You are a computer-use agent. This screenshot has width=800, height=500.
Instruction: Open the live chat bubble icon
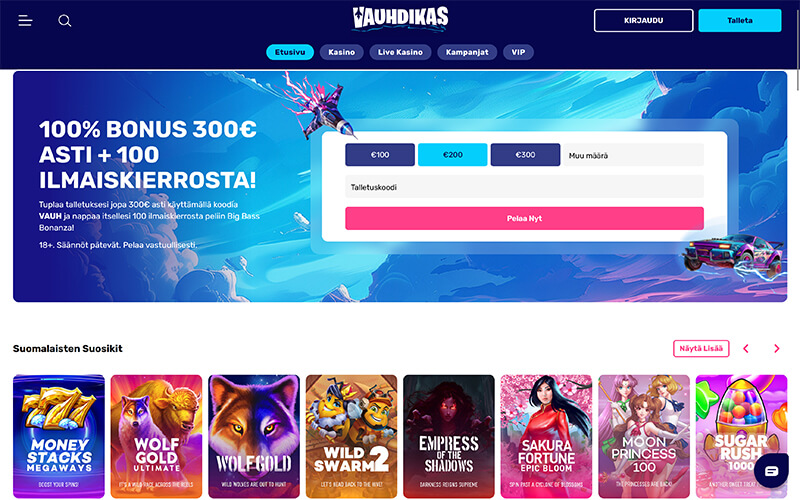coord(771,470)
